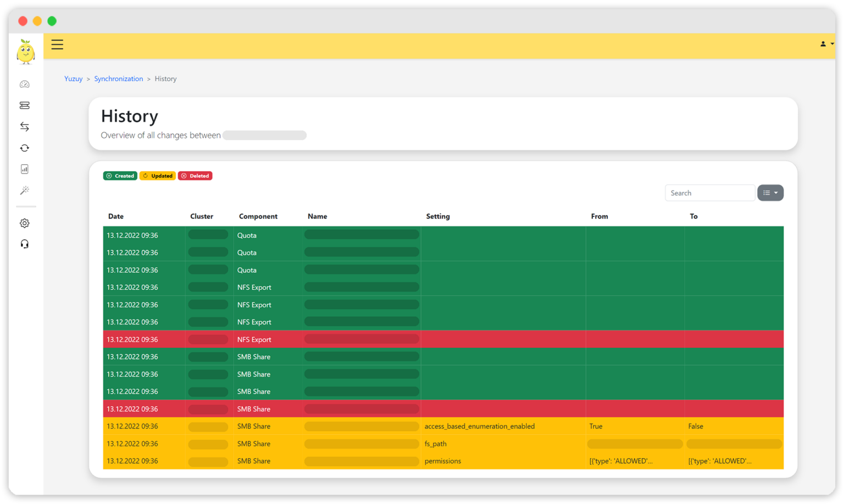Image resolution: width=844 pixels, height=504 pixels.
Task: Toggle the Created filter badge
Action: pyautogui.click(x=120, y=175)
